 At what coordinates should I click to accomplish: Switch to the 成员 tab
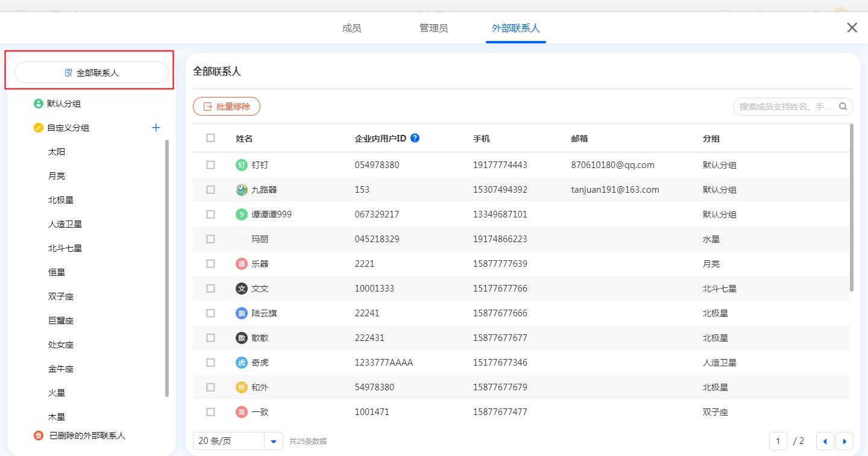click(351, 28)
